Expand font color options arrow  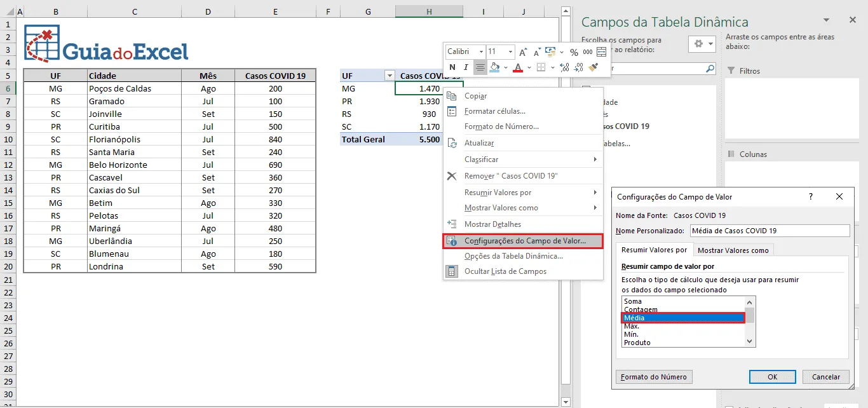pyautogui.click(x=529, y=67)
